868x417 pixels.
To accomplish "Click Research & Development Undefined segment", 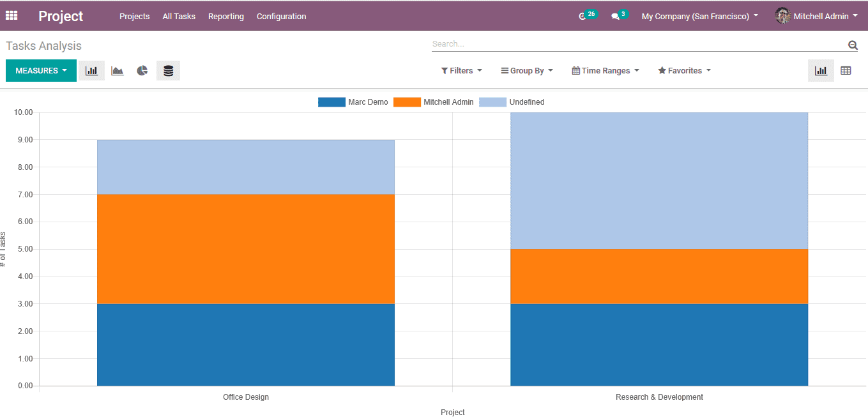I will [x=659, y=181].
